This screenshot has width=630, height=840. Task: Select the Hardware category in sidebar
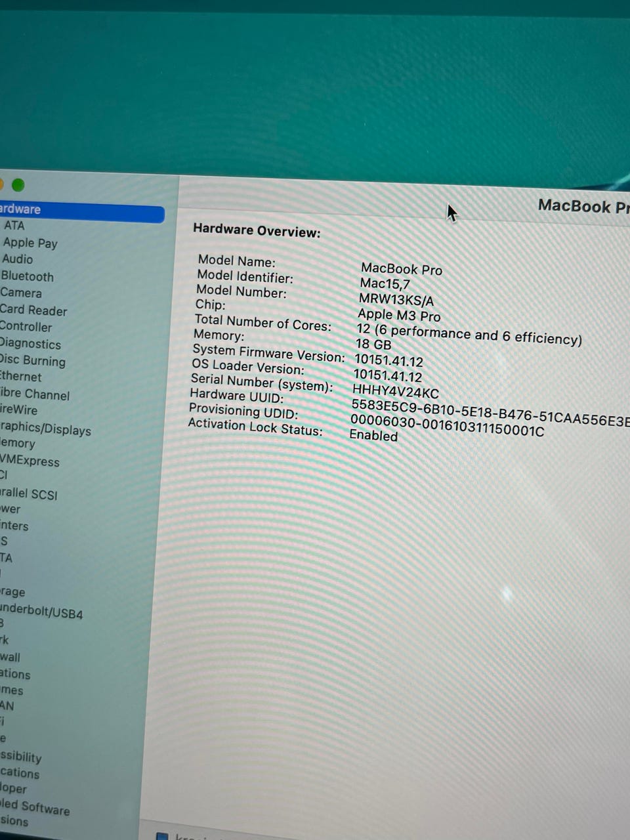[81, 212]
